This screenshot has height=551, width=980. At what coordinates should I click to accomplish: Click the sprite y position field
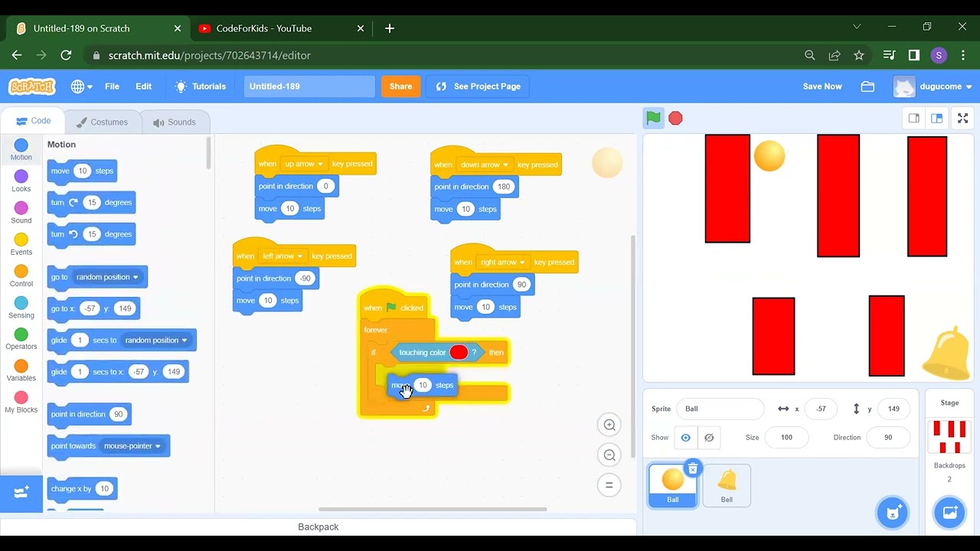click(x=893, y=409)
